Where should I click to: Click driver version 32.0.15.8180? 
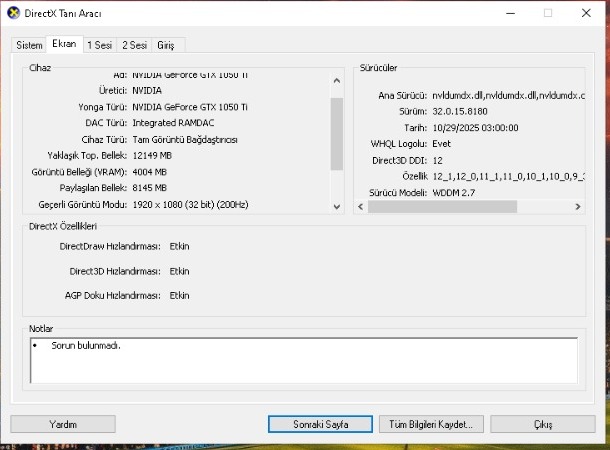pyautogui.click(x=460, y=112)
